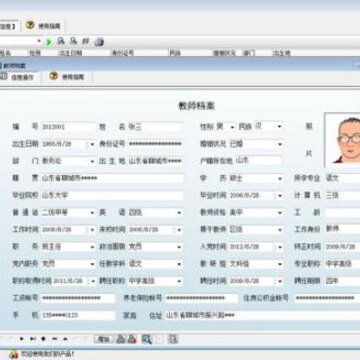
Task: Click the 毕业院校 field showing 山东大学
Action: 112,196
